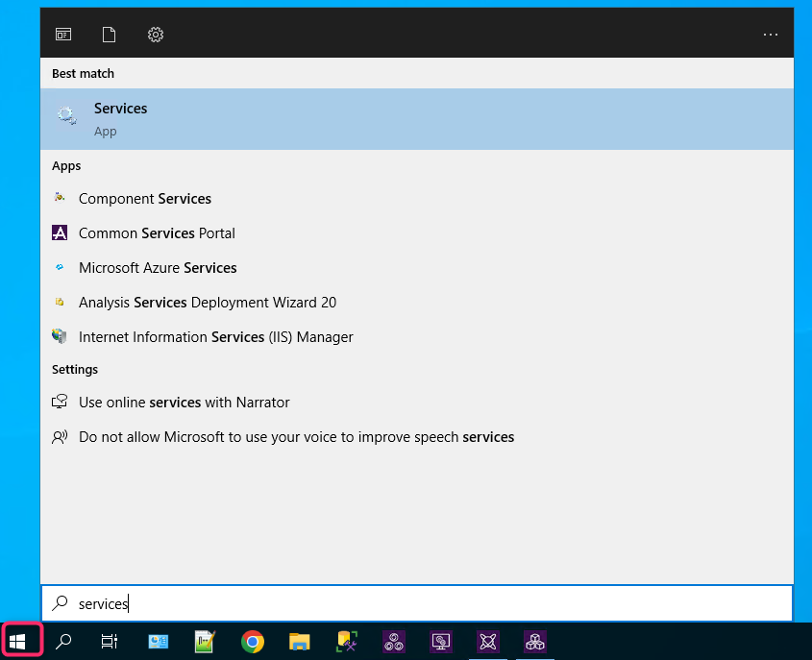The width and height of the screenshot is (812, 660).
Task: Open Common Services Portal
Action: 417,233
